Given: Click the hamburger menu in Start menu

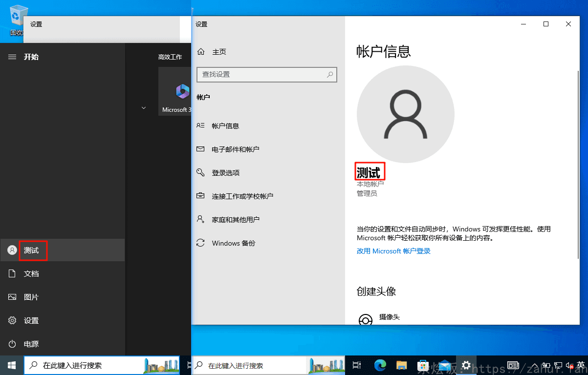Looking at the screenshot, I should tap(12, 57).
